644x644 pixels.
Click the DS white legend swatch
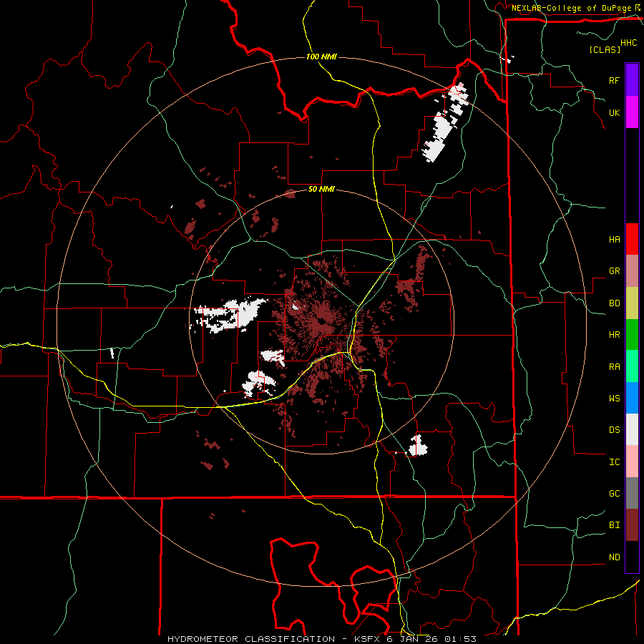(632, 429)
